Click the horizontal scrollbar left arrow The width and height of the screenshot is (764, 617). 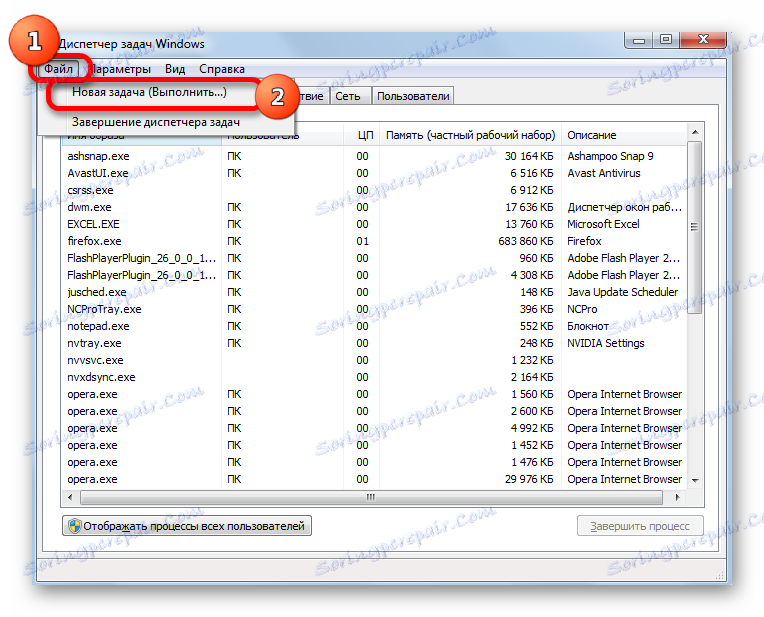[70, 497]
